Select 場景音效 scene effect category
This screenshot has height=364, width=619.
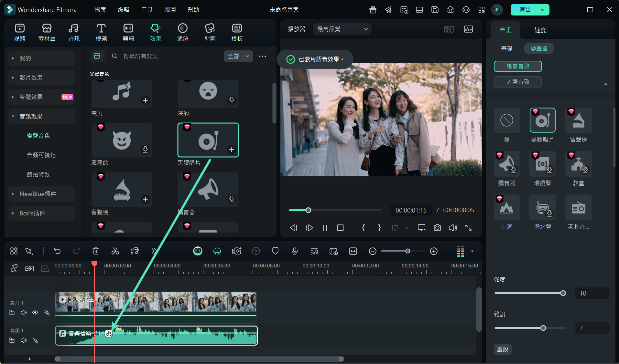pyautogui.click(x=518, y=66)
